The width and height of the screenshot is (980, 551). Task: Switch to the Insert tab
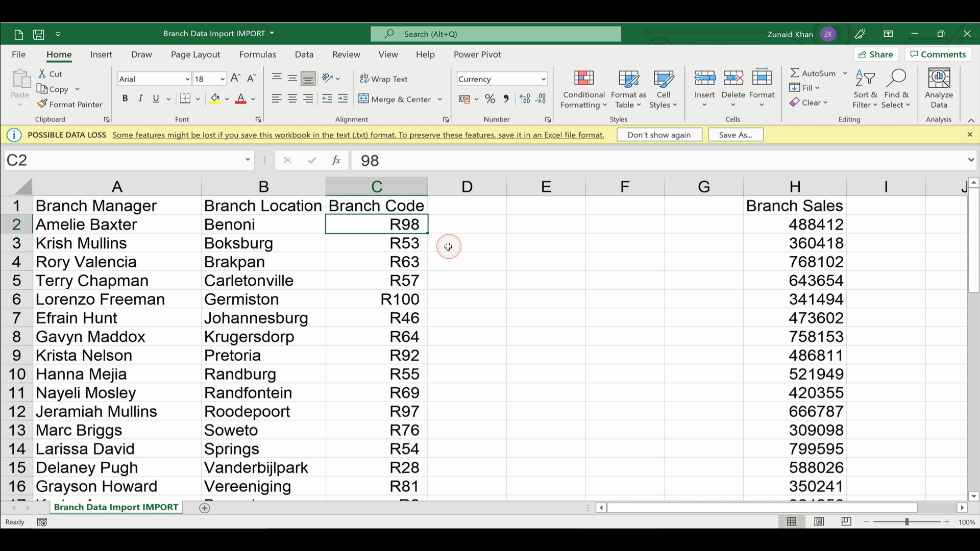coord(101,55)
